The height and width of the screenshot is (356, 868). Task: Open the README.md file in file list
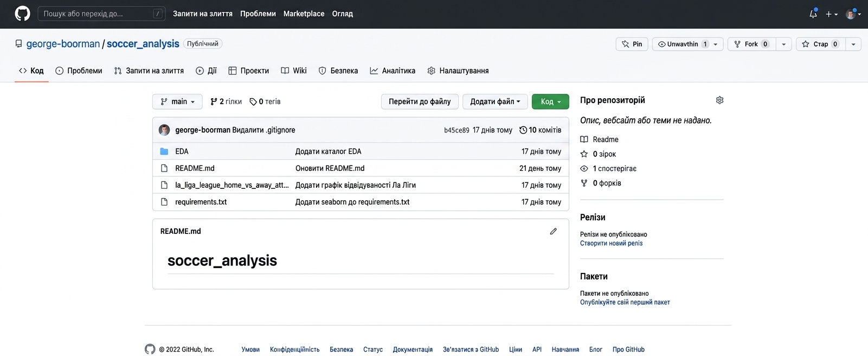coord(195,168)
